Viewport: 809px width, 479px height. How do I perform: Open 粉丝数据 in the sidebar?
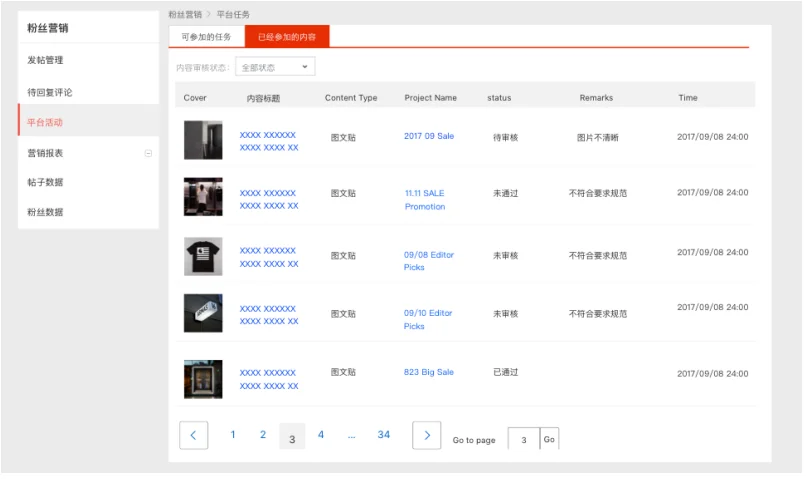[45, 212]
